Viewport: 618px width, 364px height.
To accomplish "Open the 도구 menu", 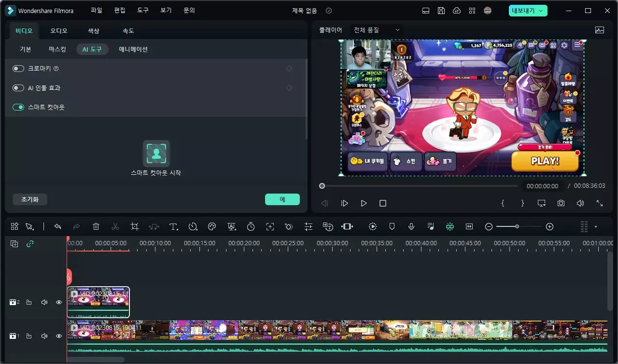I will click(143, 10).
